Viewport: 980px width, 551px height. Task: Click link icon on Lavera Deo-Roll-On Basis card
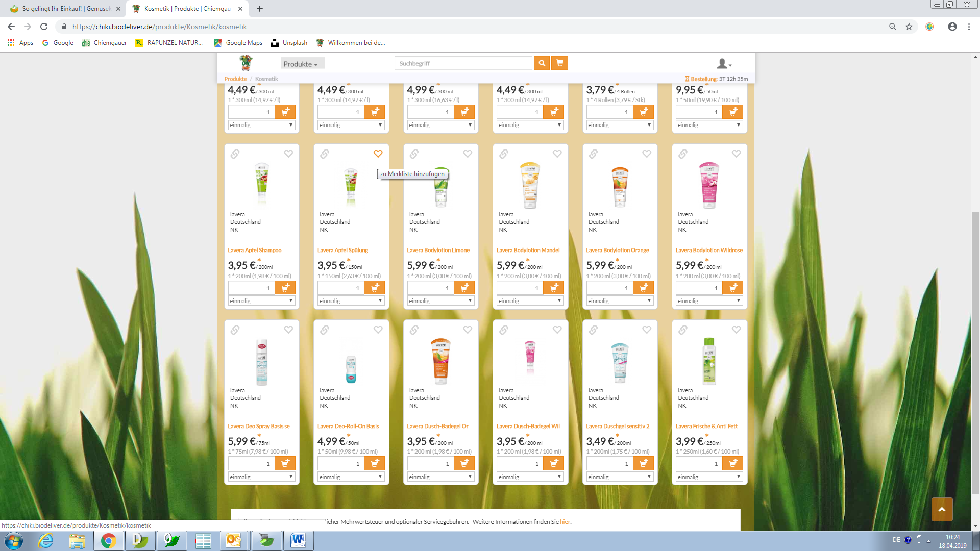(x=325, y=330)
